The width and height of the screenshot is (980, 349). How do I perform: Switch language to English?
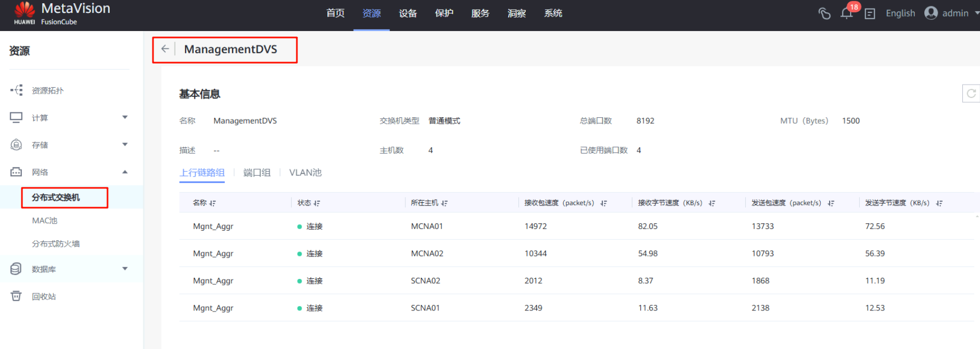point(900,13)
